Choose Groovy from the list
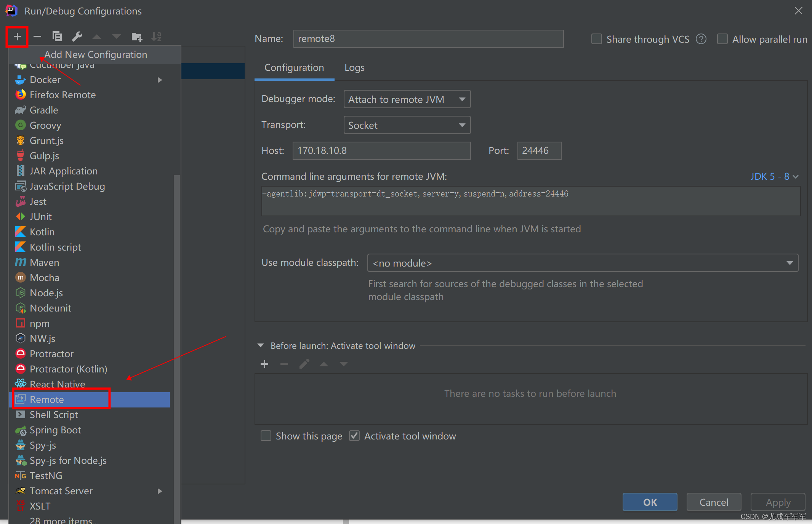This screenshot has width=812, height=524. pos(89,125)
